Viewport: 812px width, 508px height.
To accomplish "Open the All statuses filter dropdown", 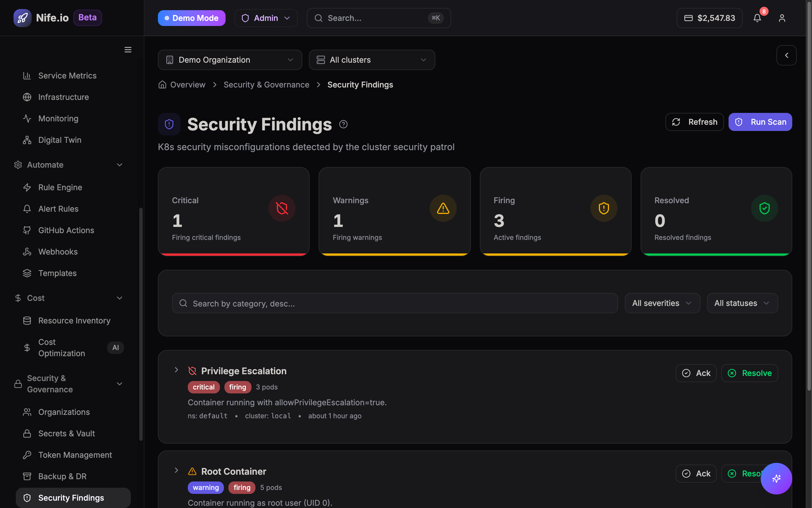I will [742, 303].
